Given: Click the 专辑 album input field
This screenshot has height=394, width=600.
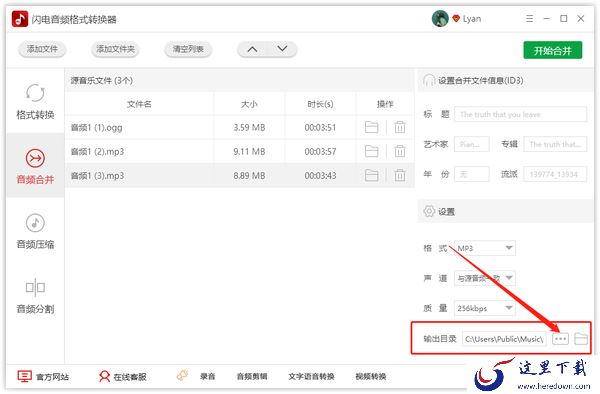Looking at the screenshot, I should pyautogui.click(x=555, y=144).
